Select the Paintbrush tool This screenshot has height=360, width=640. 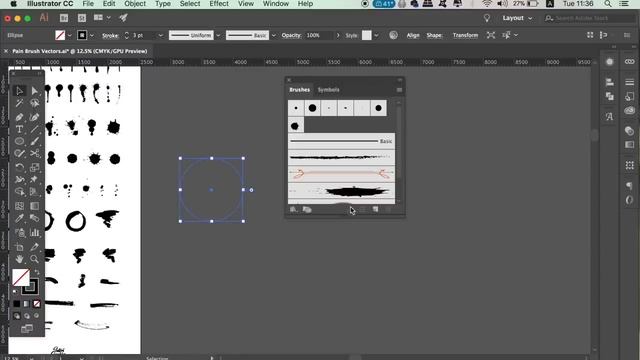click(x=35, y=141)
